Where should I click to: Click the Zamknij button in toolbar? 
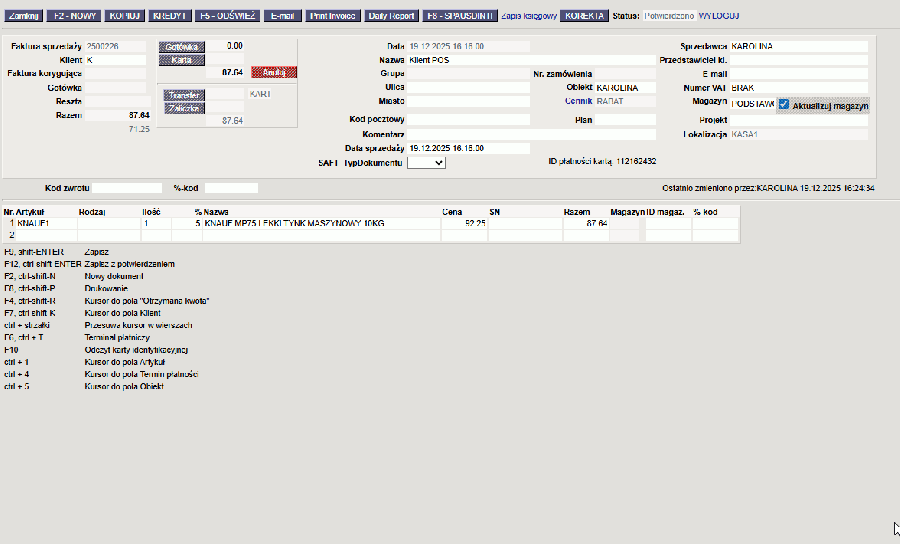[23, 16]
